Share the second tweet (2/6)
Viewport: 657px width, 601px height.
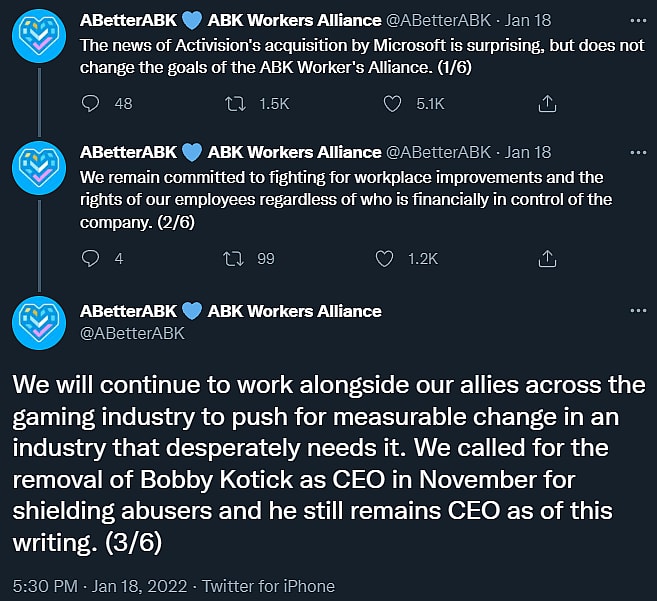click(547, 258)
